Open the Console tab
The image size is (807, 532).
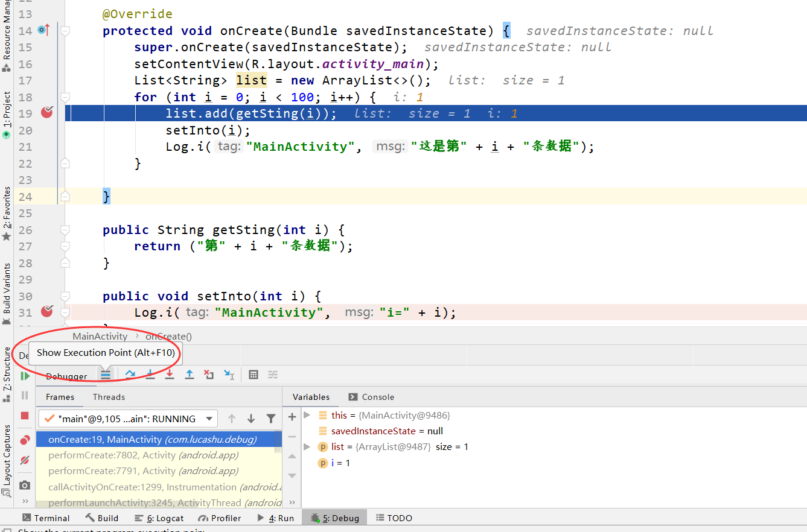(371, 397)
